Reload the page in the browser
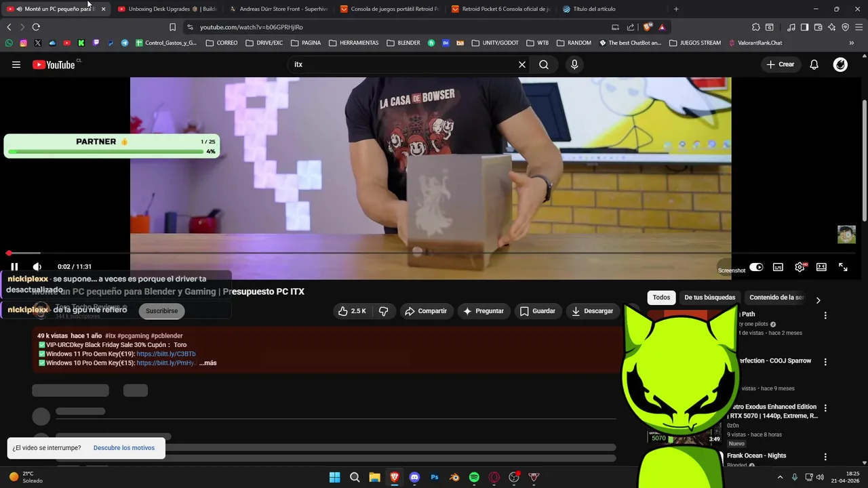This screenshot has width=868, height=488. (36, 27)
